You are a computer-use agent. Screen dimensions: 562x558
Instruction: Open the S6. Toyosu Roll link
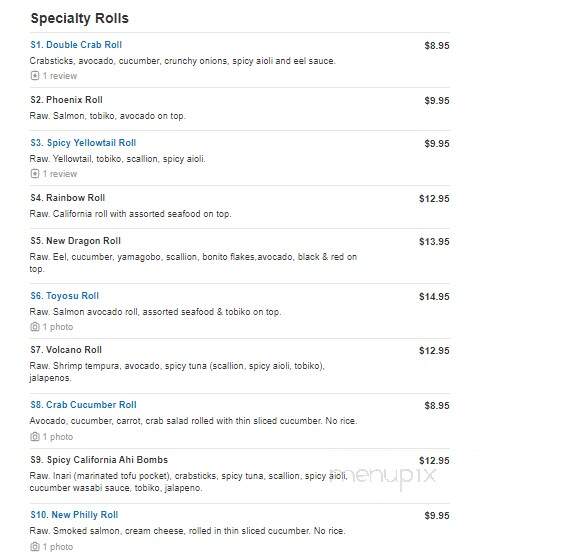click(65, 296)
